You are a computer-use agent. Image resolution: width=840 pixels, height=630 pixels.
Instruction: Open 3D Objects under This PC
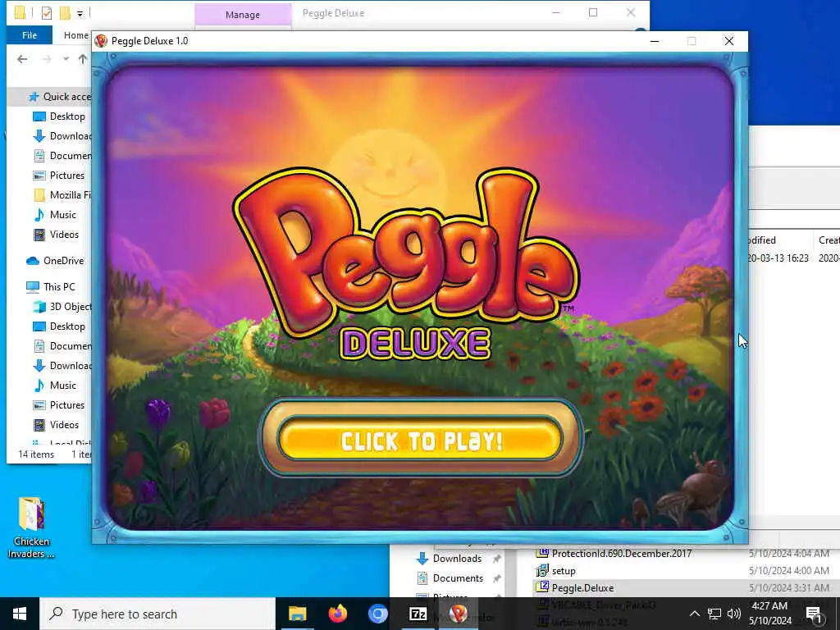tap(62, 307)
